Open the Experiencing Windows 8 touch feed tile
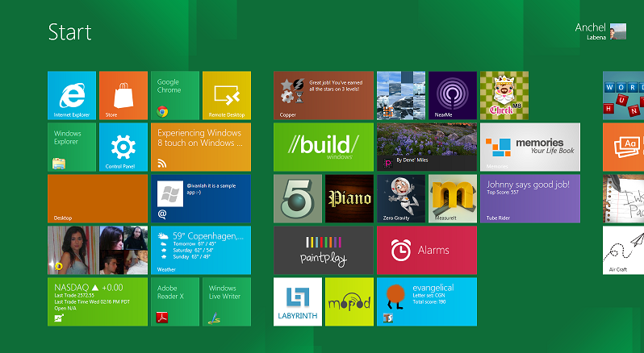Viewport: 644px width, 353px height. pos(201,147)
